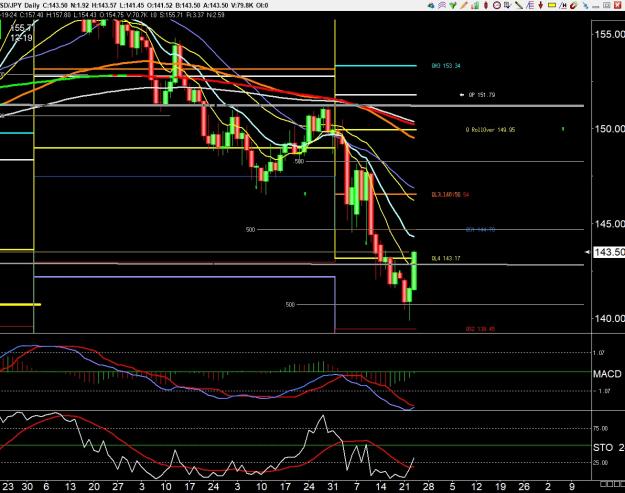625x493 pixels.
Task: Click the latest green candlestick near 143.50
Action: [414, 271]
